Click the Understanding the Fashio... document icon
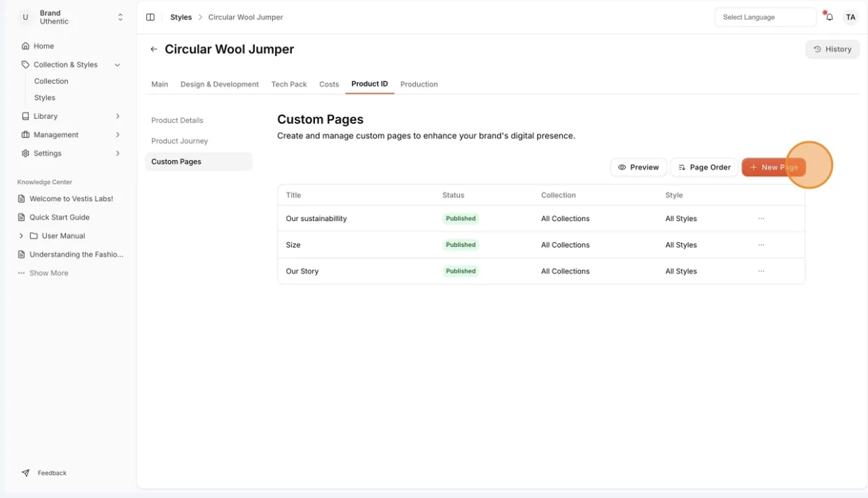Image resolution: width=868 pixels, height=498 pixels. click(22, 255)
